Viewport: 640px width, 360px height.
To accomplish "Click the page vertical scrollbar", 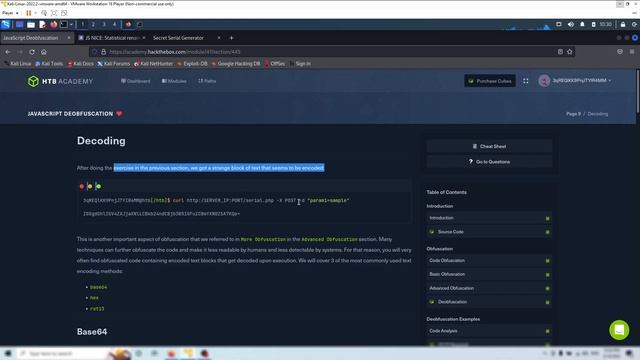I will tap(638, 92).
